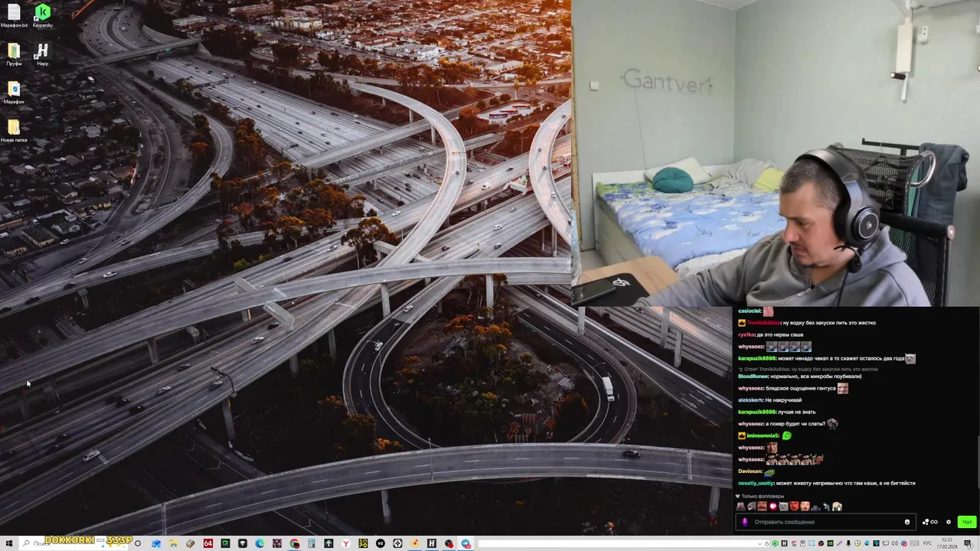
Task: Open Yandex Browser from the taskbar
Action: (x=346, y=543)
